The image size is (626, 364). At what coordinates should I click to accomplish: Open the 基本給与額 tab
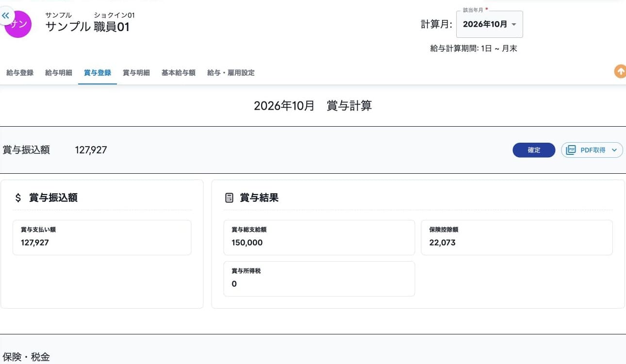pos(179,73)
